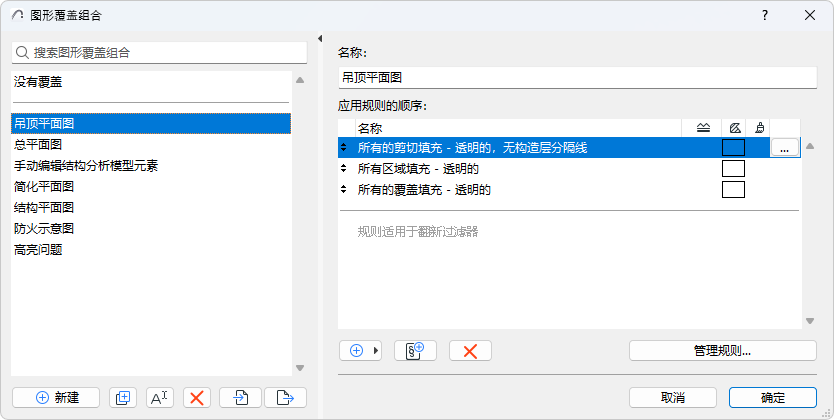The image size is (834, 420).
Task: Open the ellipsis button on selected rule
Action: pos(785,148)
